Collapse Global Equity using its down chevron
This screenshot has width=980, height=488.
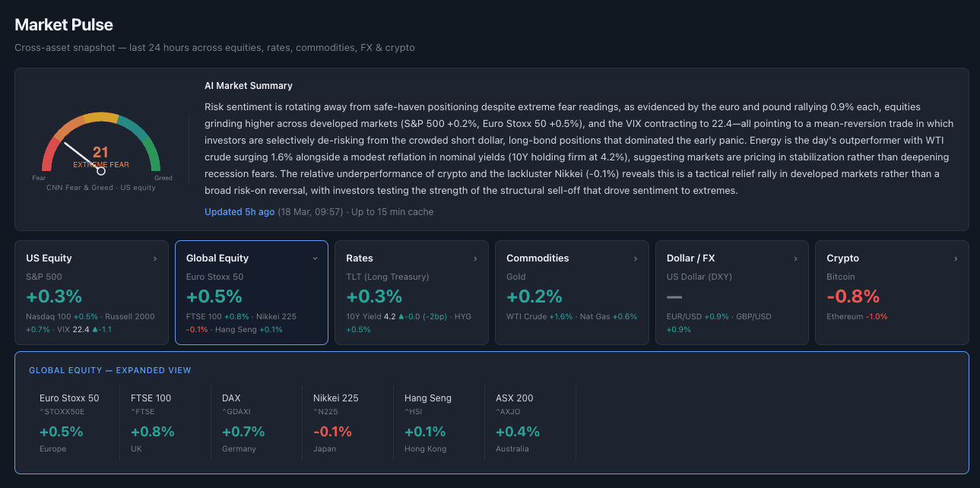point(316,258)
